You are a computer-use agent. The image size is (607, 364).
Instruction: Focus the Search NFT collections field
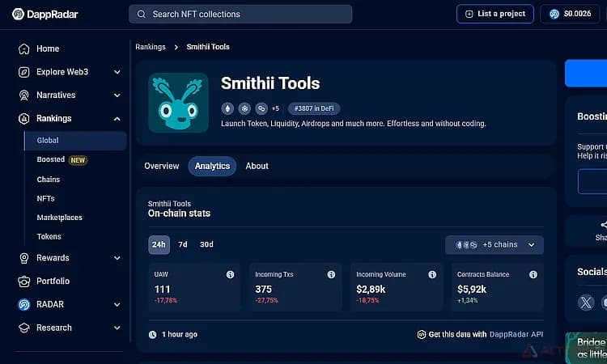tap(240, 15)
